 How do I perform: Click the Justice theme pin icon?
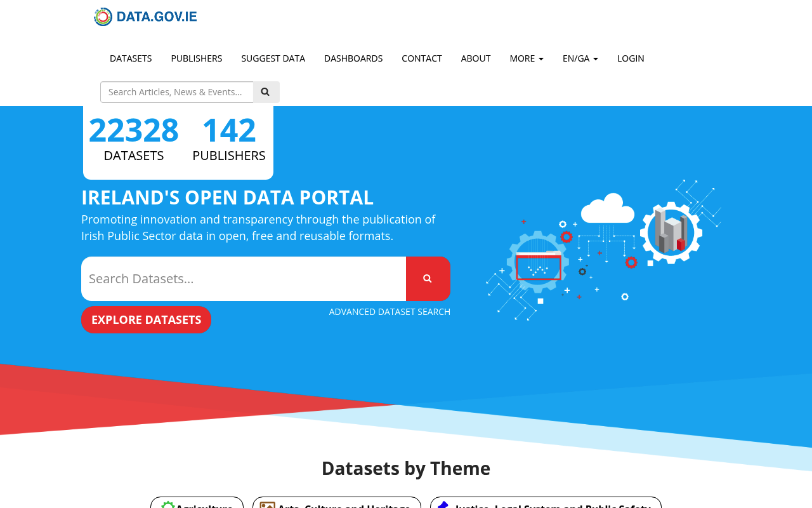pyautogui.click(x=444, y=505)
